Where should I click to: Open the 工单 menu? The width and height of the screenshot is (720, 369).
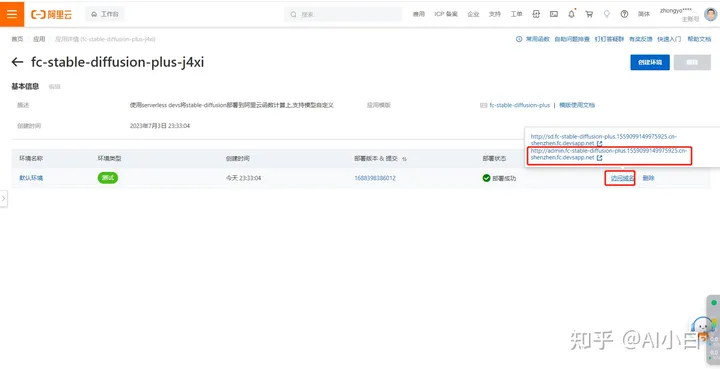tap(516, 14)
